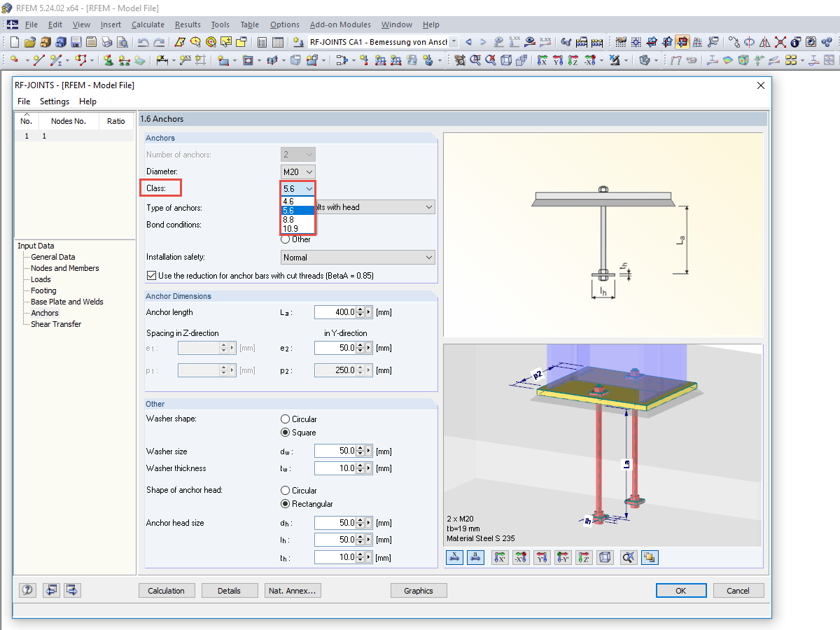The width and height of the screenshot is (840, 630).
Task: Go to next input window icon
Action: point(72,590)
